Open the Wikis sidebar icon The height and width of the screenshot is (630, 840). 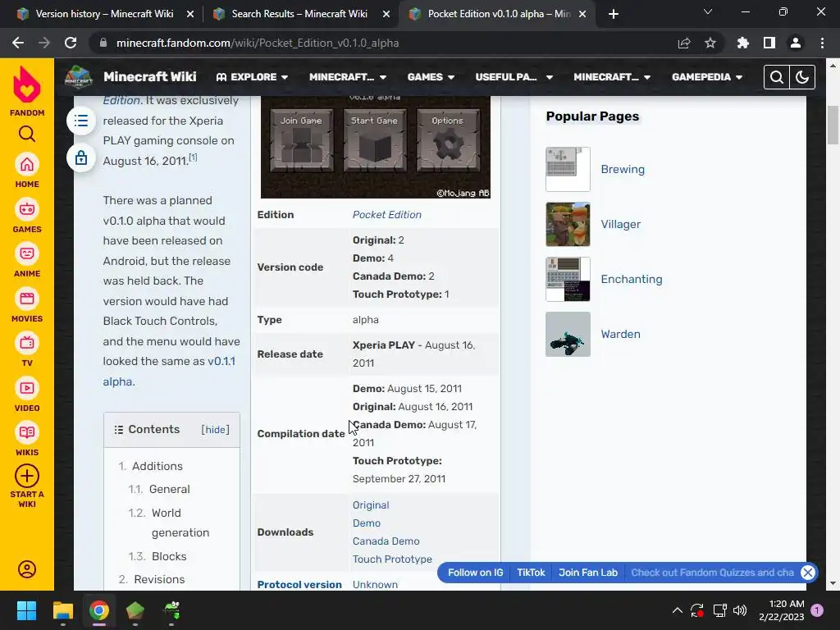pyautogui.click(x=27, y=432)
